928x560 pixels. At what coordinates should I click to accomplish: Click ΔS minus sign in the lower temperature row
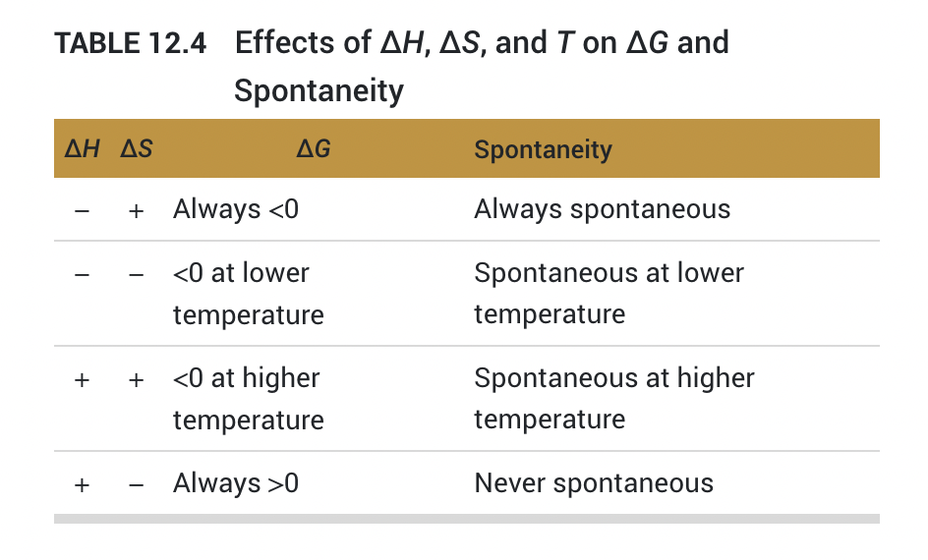pyautogui.click(x=136, y=274)
